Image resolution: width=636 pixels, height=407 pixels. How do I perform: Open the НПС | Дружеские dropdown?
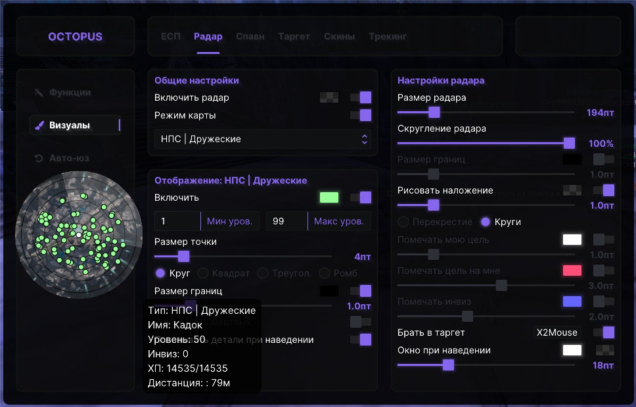pyautogui.click(x=262, y=139)
